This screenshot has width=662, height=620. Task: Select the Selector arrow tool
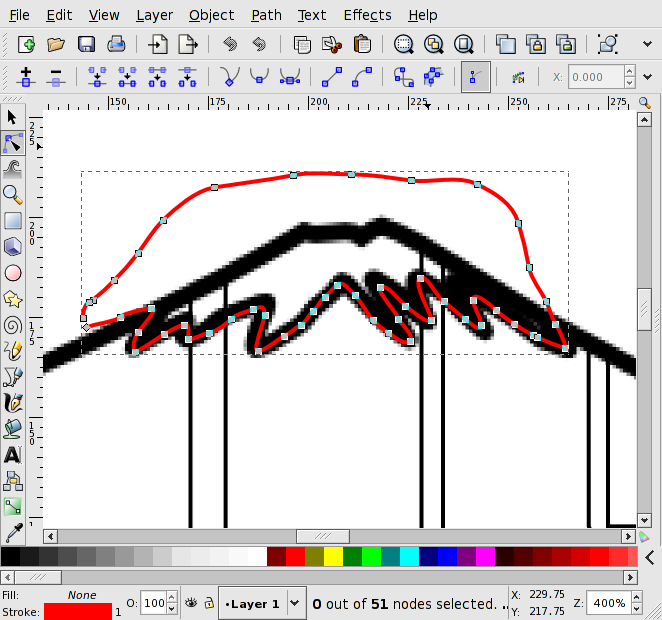pos(13,118)
